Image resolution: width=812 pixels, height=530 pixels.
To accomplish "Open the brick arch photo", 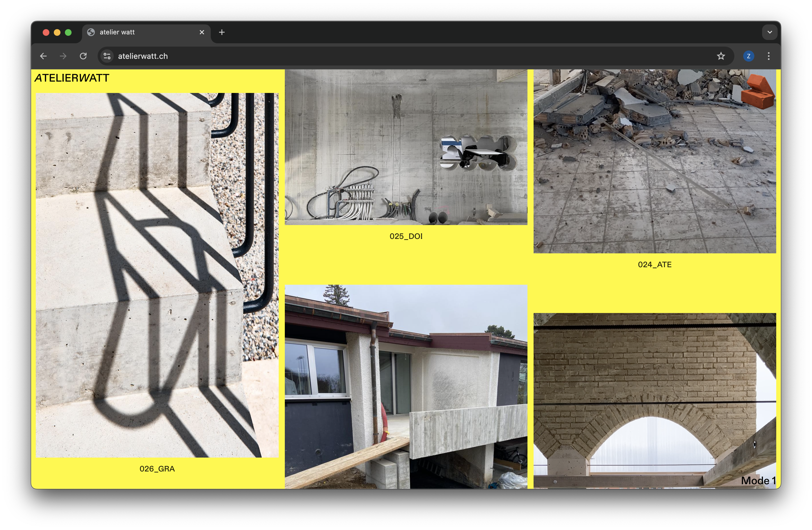I will [654, 399].
